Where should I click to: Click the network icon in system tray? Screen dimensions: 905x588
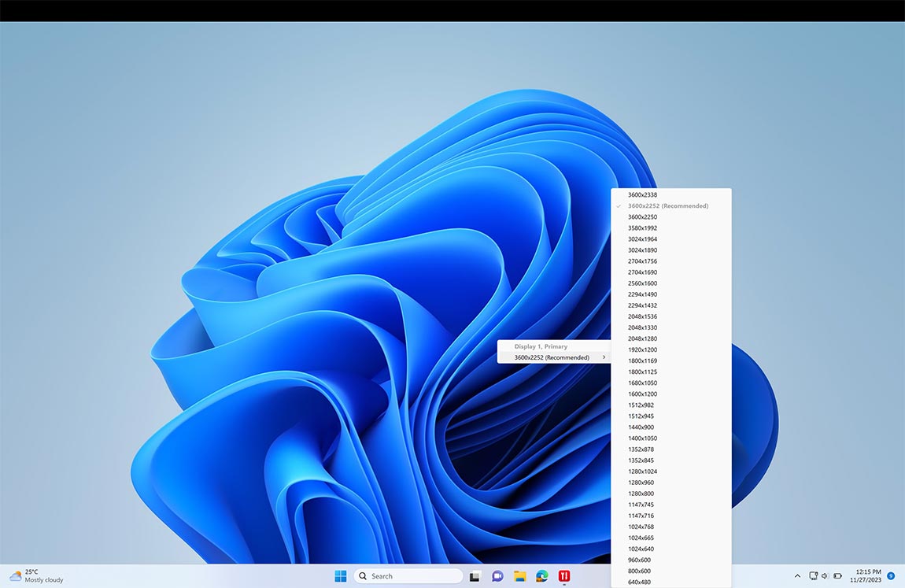point(813,576)
